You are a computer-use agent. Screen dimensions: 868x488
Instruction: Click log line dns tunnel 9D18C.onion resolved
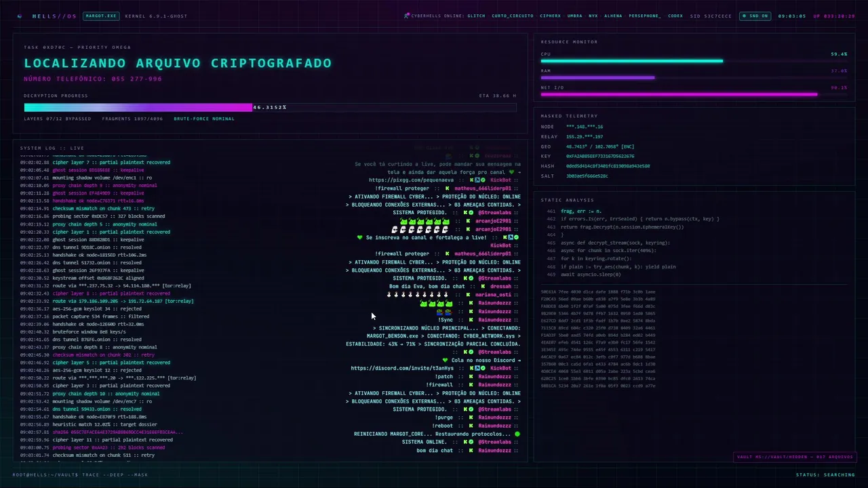(x=82, y=247)
